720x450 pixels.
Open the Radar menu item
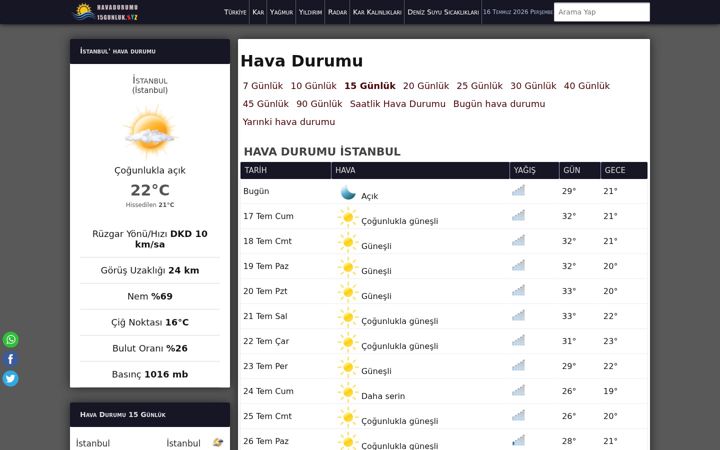pyautogui.click(x=338, y=12)
